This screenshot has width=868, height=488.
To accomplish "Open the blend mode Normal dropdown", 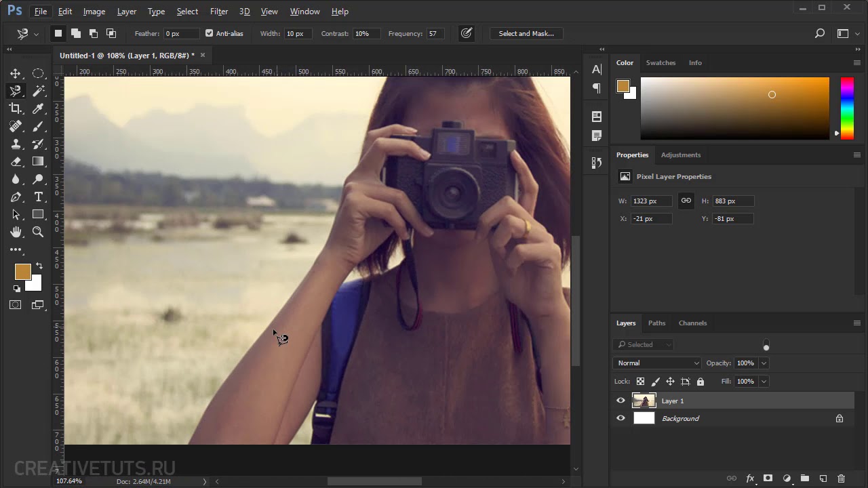I will pyautogui.click(x=656, y=363).
